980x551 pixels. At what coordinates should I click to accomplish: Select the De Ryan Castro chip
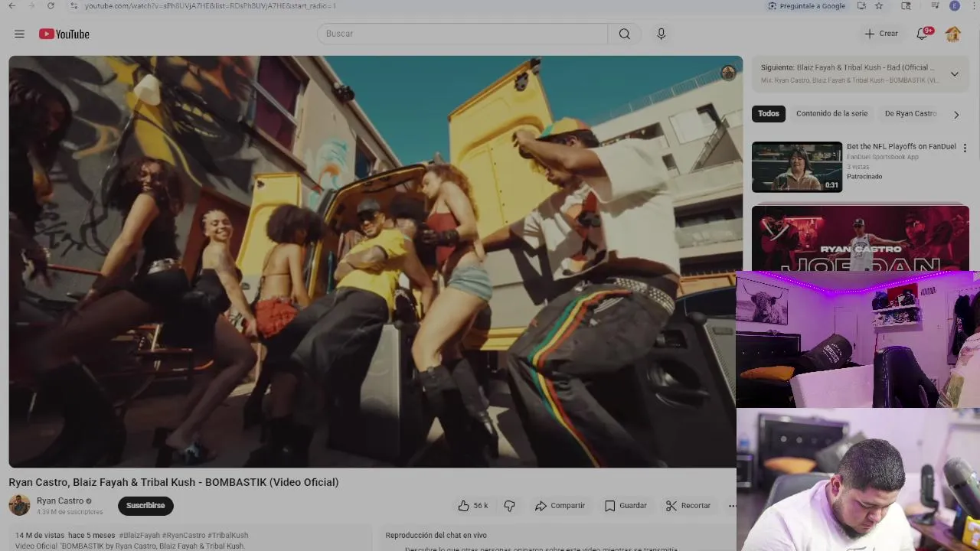[x=910, y=113]
